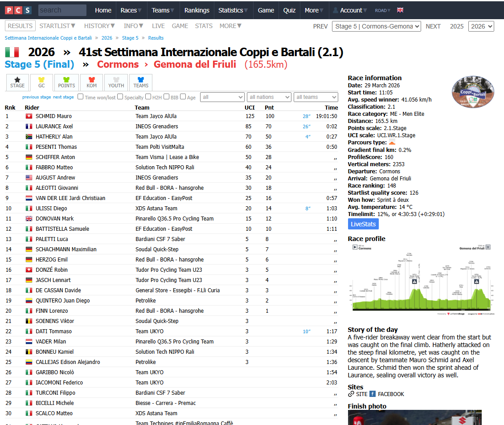Switch to the STARTLIST tab
This screenshot has height=425, width=504.
pos(57,26)
